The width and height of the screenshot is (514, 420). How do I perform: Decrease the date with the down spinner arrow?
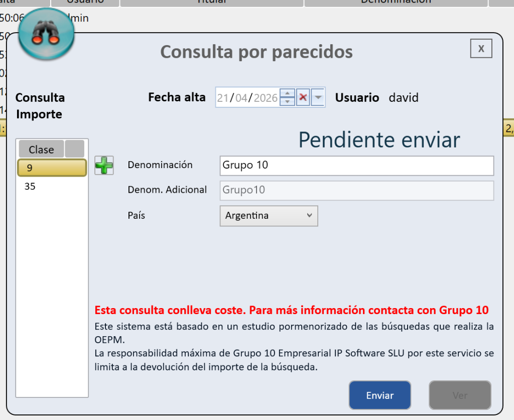coord(287,102)
